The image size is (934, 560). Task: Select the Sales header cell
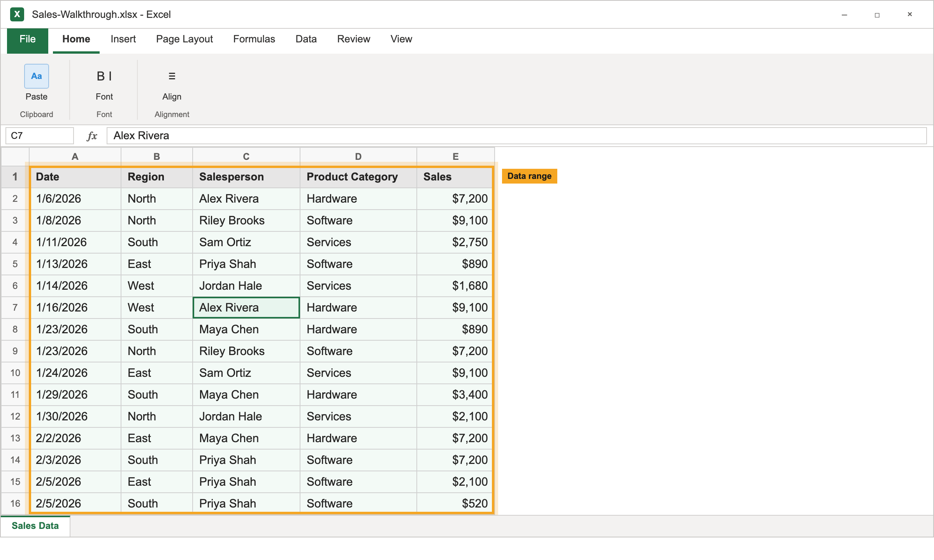(456, 177)
